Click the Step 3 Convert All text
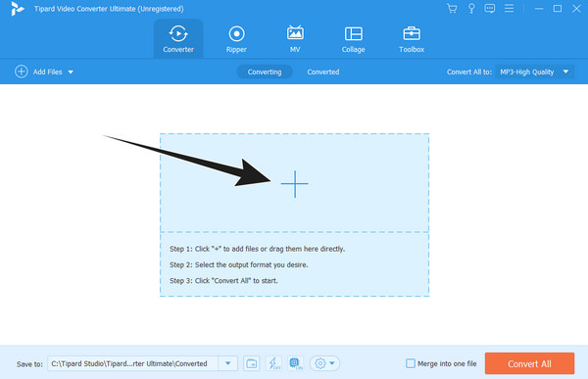 223,280
